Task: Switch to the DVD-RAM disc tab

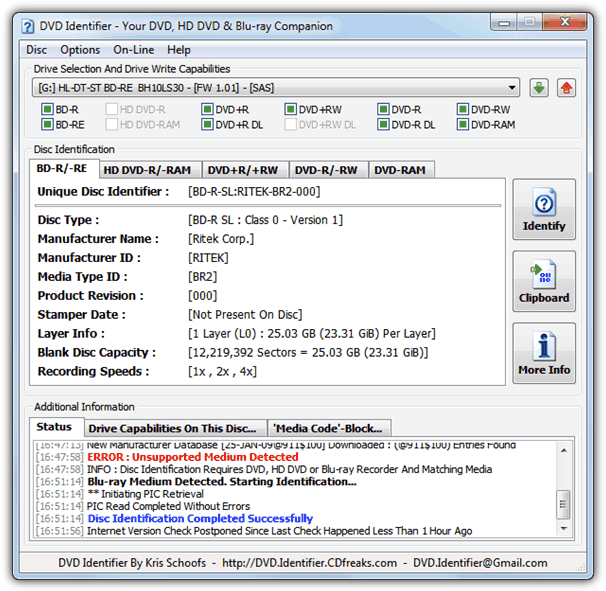Action: pos(400,170)
